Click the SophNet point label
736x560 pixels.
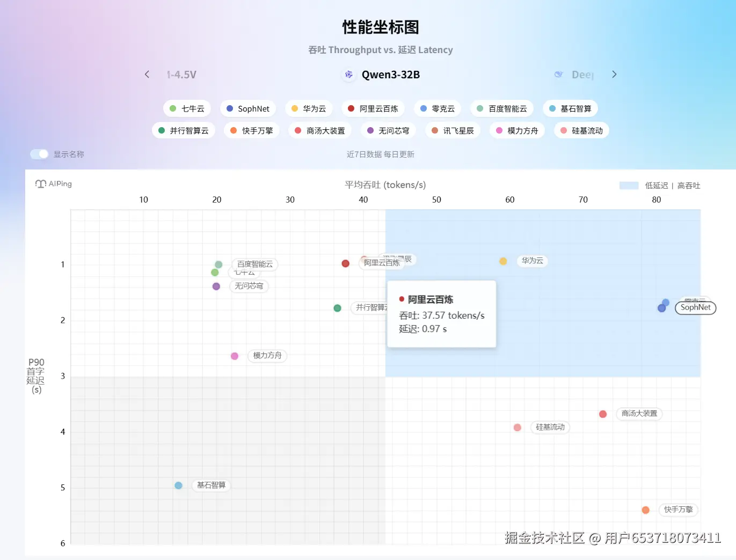pyautogui.click(x=696, y=308)
